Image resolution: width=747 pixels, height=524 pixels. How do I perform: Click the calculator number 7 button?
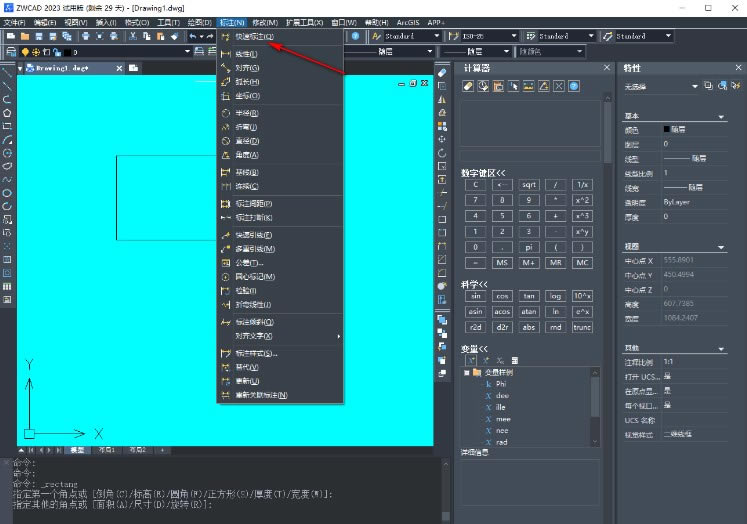click(475, 200)
